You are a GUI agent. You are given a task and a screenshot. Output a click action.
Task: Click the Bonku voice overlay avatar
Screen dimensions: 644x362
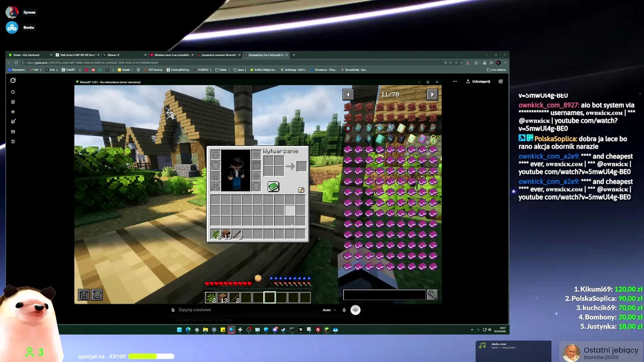coord(12,27)
